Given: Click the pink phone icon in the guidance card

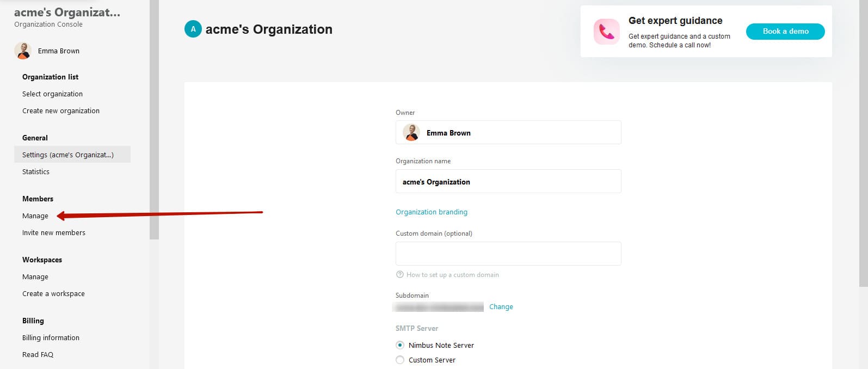Looking at the screenshot, I should pyautogui.click(x=606, y=32).
